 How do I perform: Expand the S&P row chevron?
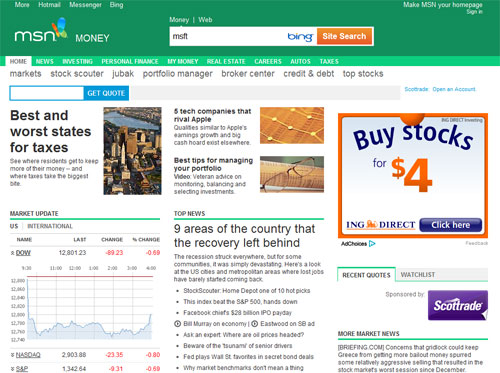[x=12, y=369]
